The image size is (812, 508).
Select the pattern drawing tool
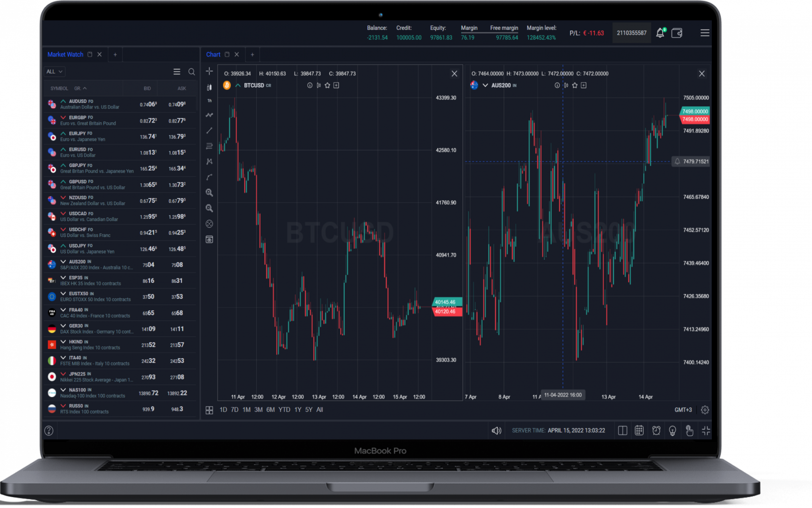[209, 162]
